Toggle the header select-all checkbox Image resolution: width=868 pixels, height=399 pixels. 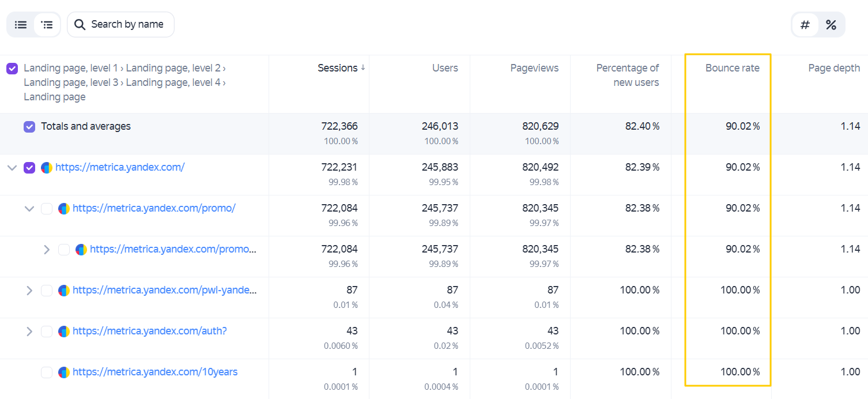(12, 69)
